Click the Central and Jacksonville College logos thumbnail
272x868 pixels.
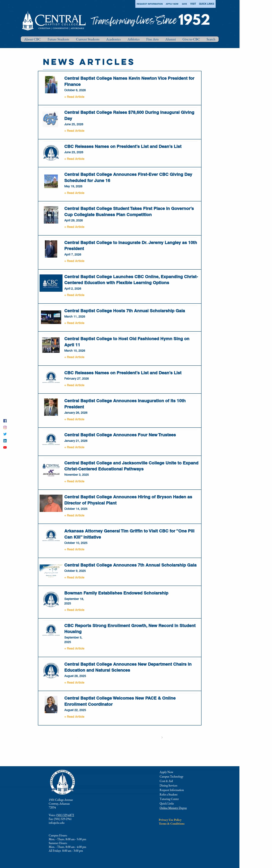[x=51, y=470]
